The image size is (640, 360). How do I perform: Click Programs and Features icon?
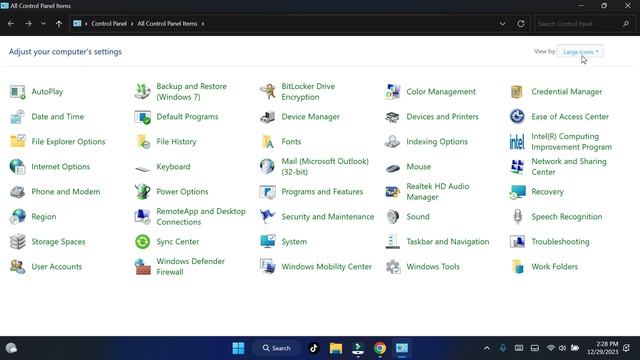pos(267,191)
